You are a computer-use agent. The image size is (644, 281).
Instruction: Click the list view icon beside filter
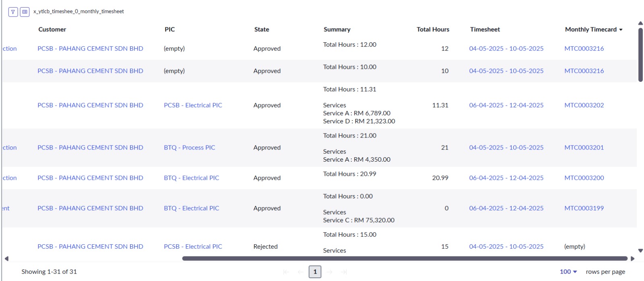(25, 12)
